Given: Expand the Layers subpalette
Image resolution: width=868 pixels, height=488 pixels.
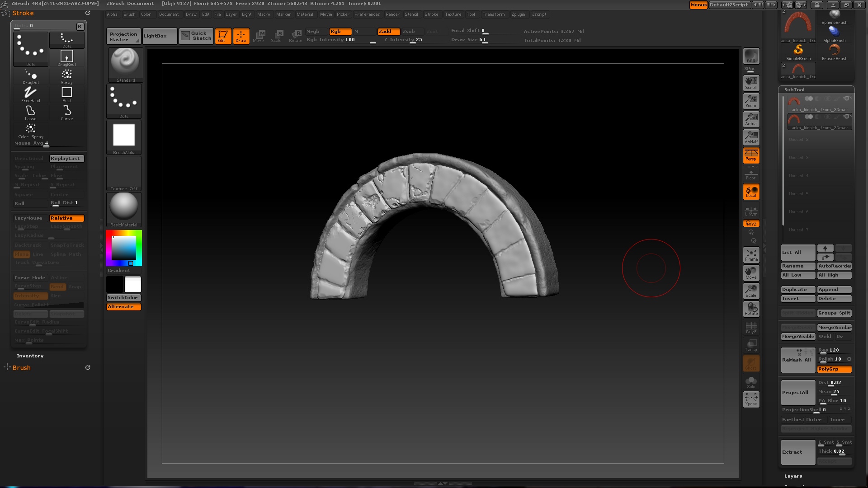Looking at the screenshot, I should tap(793, 476).
